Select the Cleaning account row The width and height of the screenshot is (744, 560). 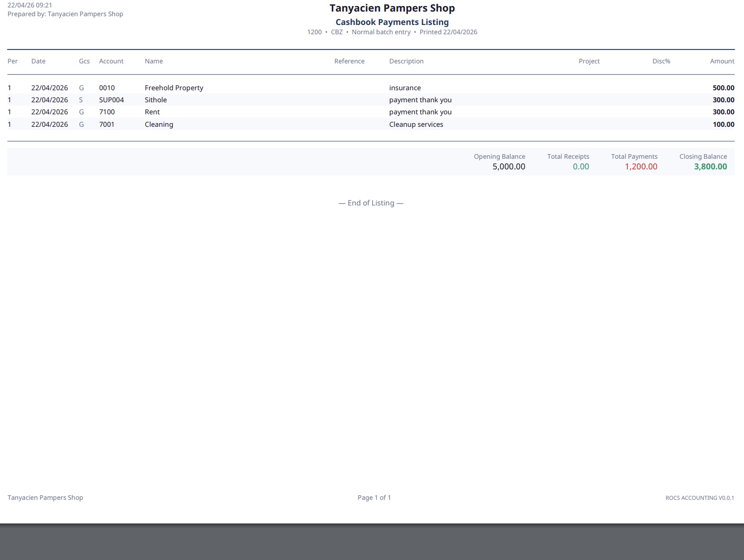(324, 124)
